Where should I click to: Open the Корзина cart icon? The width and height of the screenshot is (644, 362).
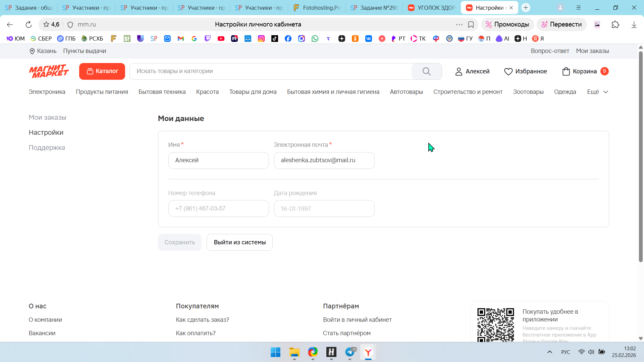[566, 71]
